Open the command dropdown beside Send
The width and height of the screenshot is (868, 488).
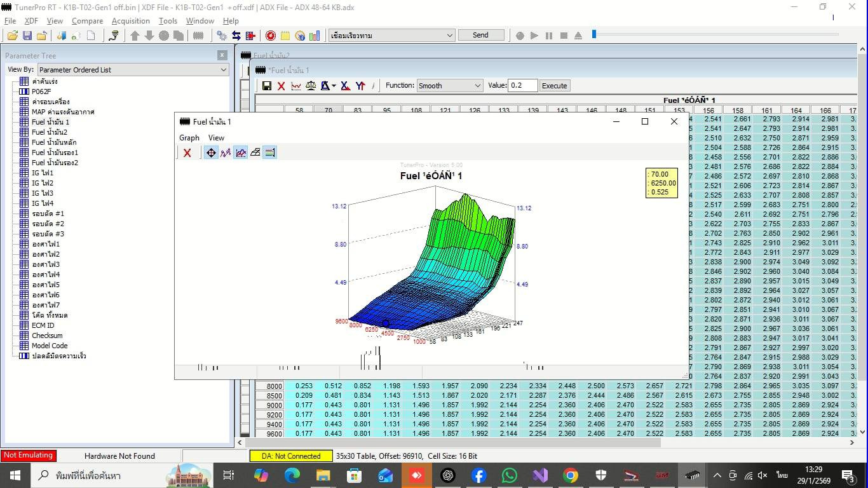click(391, 36)
